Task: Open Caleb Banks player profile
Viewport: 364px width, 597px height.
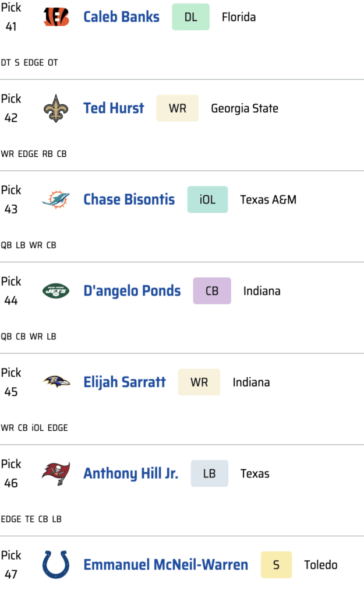Action: click(x=121, y=17)
